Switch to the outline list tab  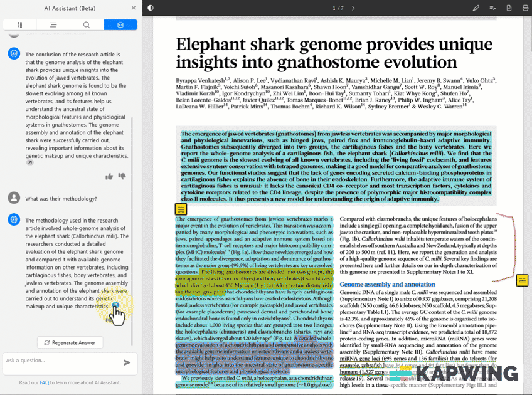53,24
